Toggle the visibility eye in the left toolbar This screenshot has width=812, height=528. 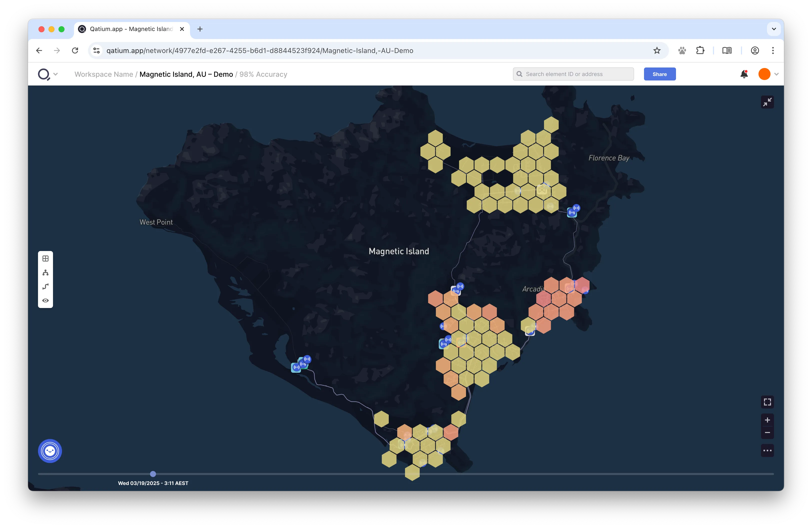point(45,300)
